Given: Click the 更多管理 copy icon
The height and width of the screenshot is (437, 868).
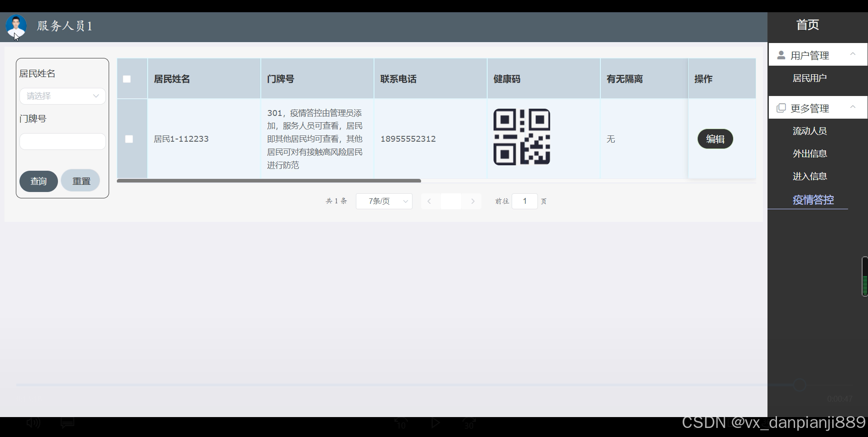Looking at the screenshot, I should click(781, 108).
